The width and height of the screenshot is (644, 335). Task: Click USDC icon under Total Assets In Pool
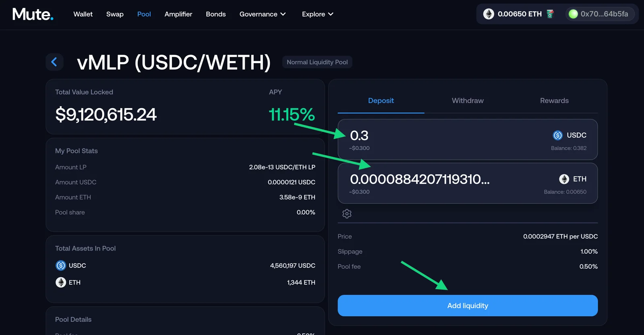[x=61, y=265]
